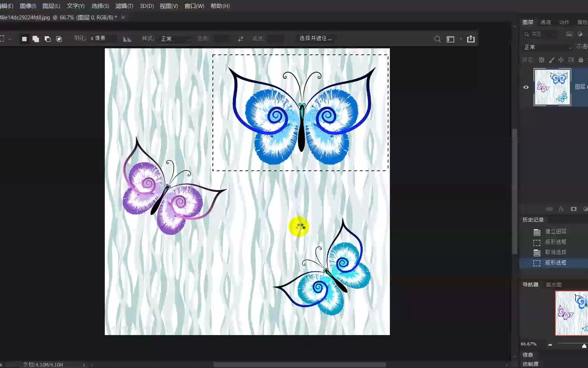This screenshot has height=368, width=588.
Task: Click the feather 羽化 value field
Action: coord(103,38)
